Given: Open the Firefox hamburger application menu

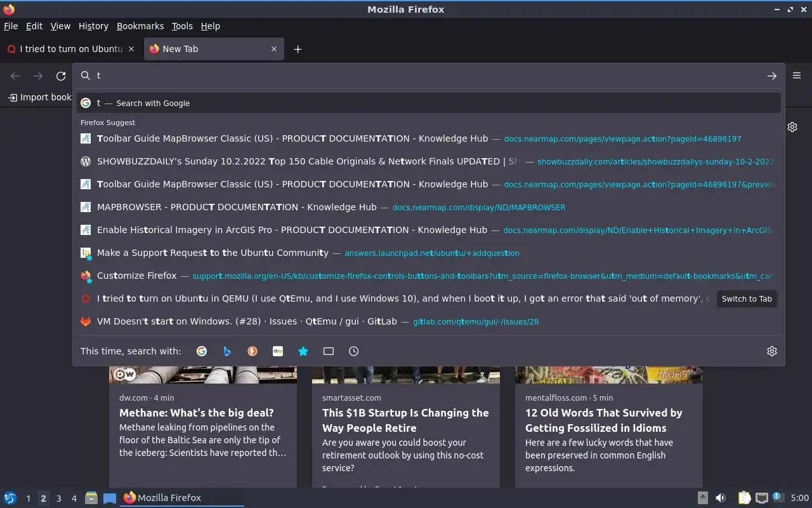Looking at the screenshot, I should coord(797,76).
